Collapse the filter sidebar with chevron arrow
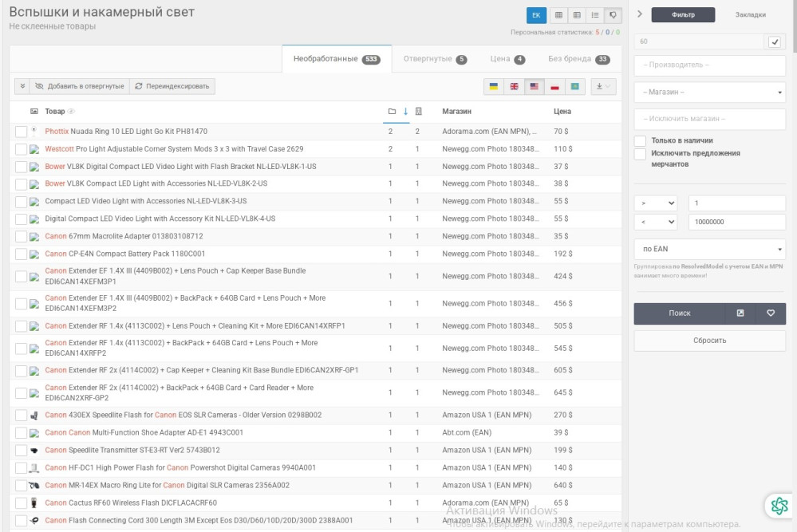The height and width of the screenshot is (532, 797). 640,14
